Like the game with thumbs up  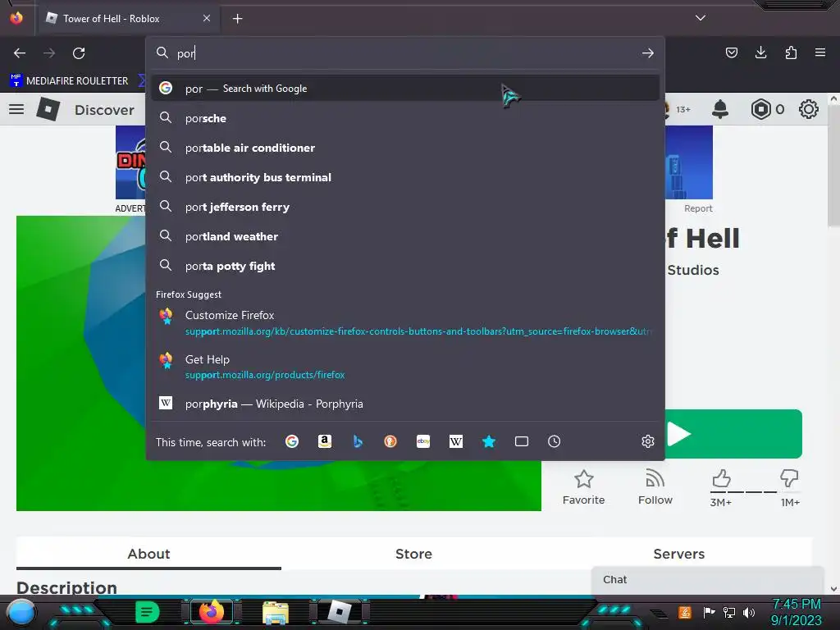721,478
